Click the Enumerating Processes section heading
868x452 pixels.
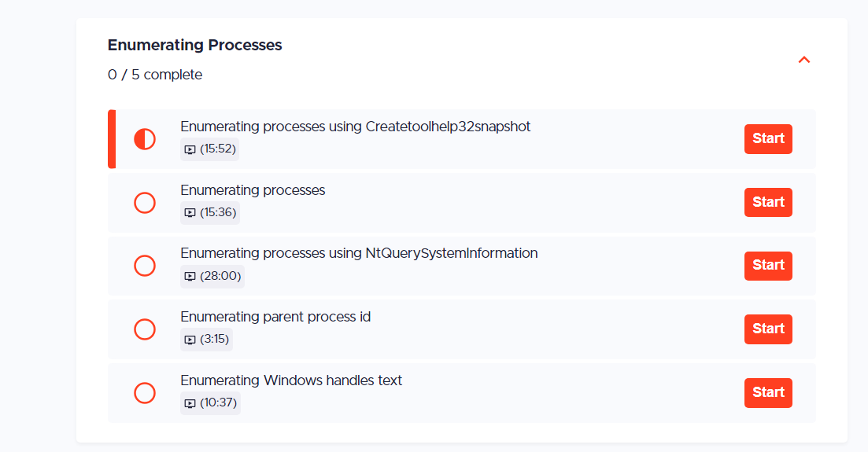pos(195,45)
